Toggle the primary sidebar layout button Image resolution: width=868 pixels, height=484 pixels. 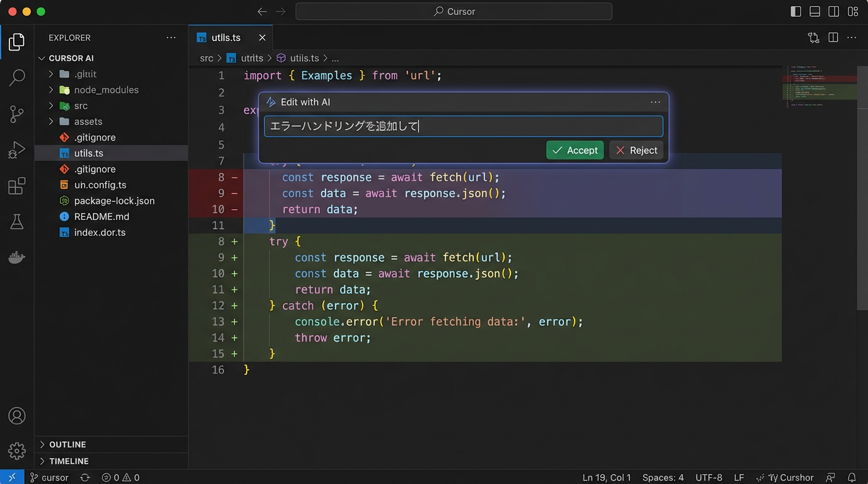point(796,11)
